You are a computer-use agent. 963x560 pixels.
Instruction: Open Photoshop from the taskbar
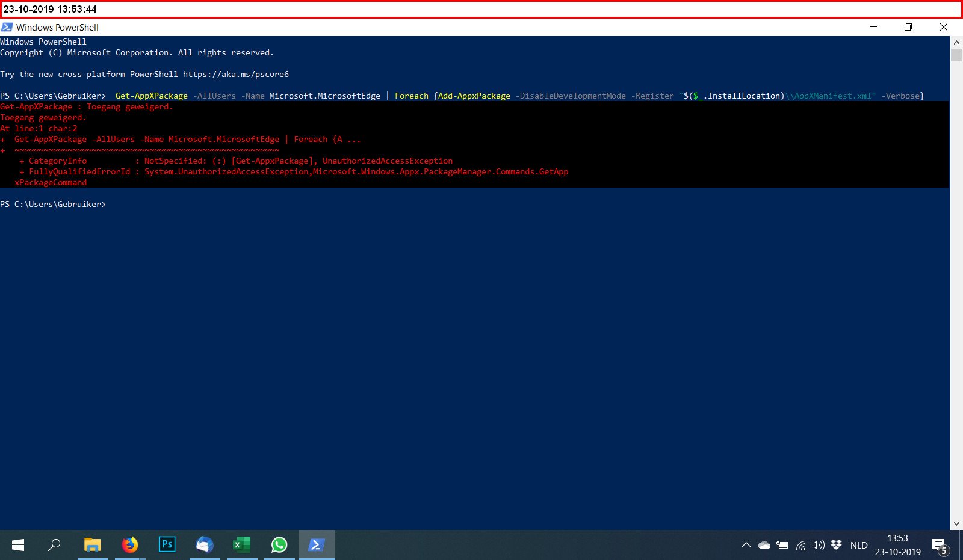(x=167, y=545)
